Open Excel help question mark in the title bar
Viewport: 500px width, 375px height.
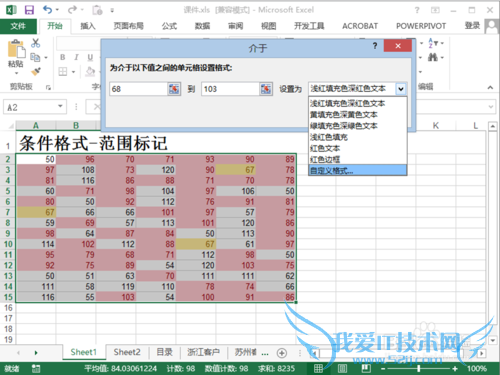click(x=417, y=10)
